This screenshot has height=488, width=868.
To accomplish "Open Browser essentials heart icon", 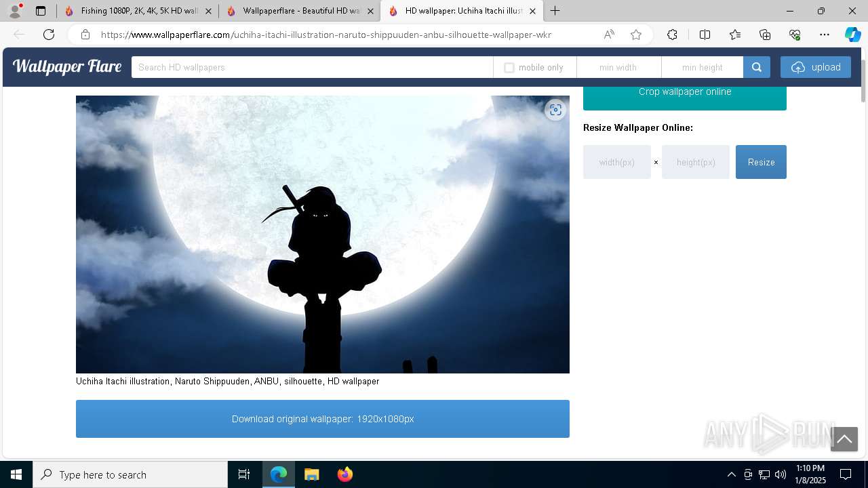I will coord(795,35).
